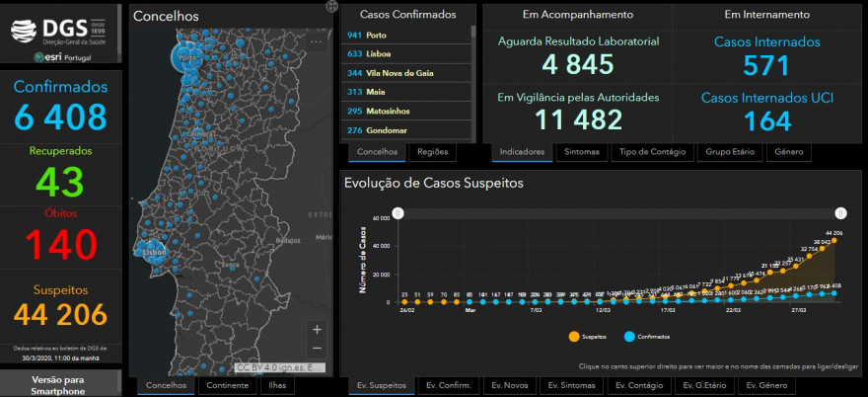
Task: Open the map options ellipsis menu
Action: pos(316,41)
